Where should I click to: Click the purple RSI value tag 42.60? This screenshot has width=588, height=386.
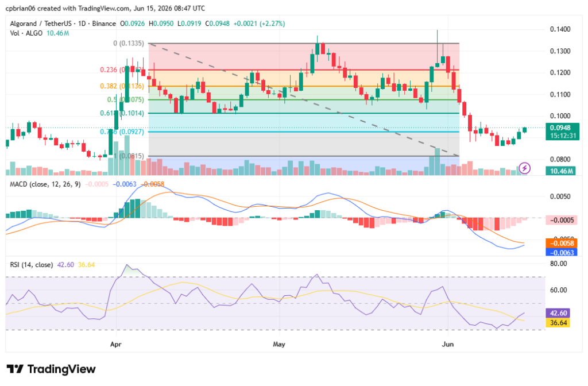pyautogui.click(x=558, y=313)
